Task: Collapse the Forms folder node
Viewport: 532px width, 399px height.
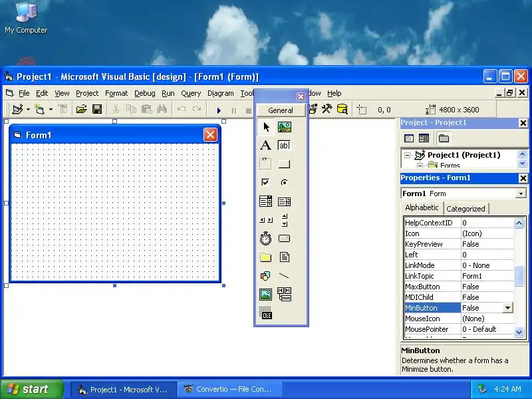Action: 420,166
